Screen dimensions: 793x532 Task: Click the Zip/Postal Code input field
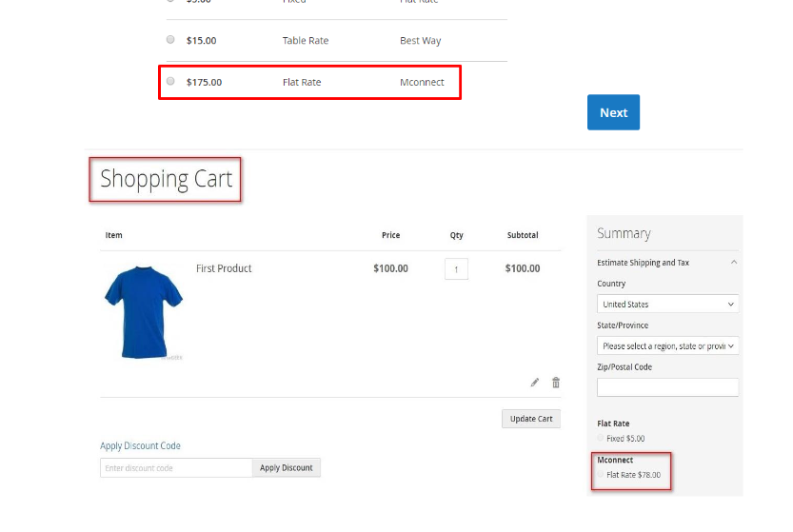pyautogui.click(x=667, y=387)
